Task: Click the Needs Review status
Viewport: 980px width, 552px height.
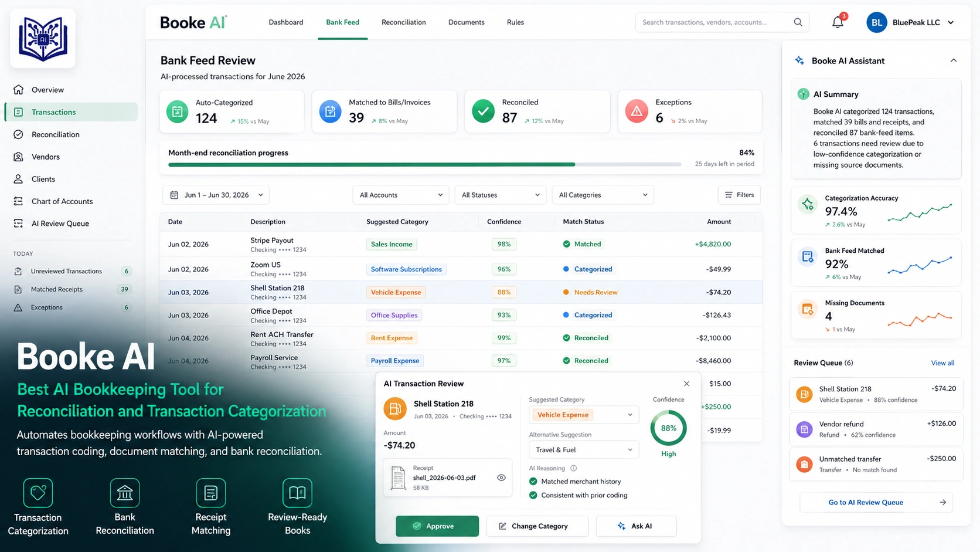Action: [x=590, y=292]
